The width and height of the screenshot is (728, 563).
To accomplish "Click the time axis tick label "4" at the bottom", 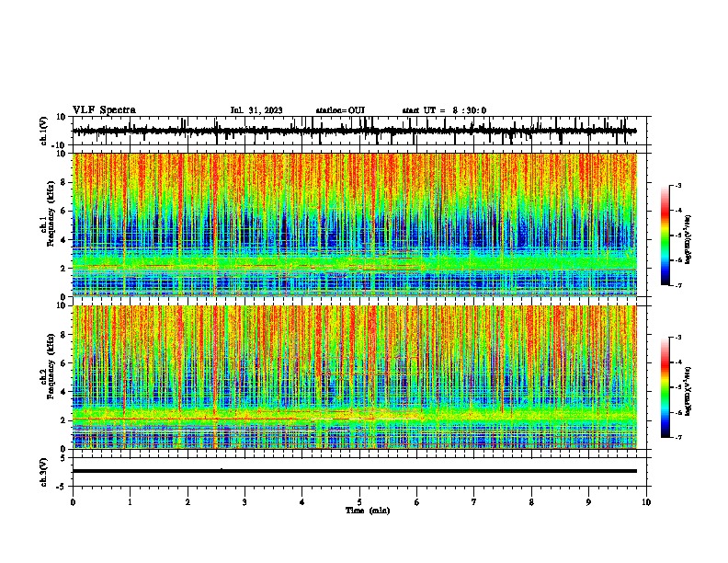I will (x=302, y=502).
